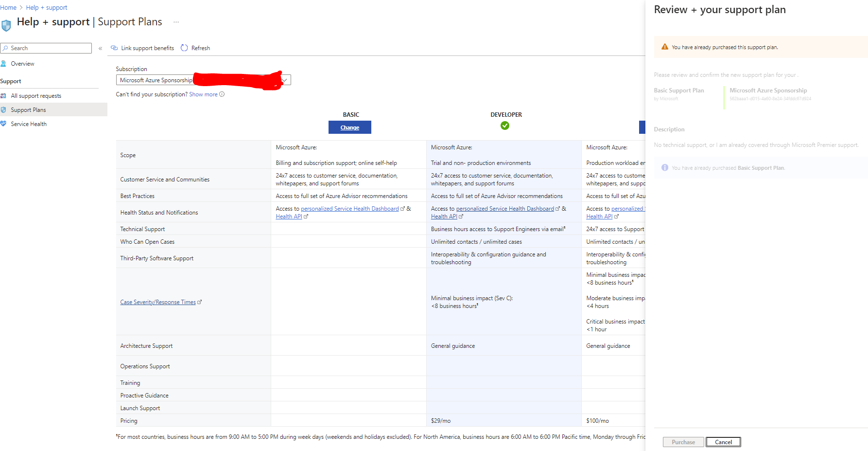Click 'You have already purchased this support plan' message
868x451 pixels.
point(725,47)
